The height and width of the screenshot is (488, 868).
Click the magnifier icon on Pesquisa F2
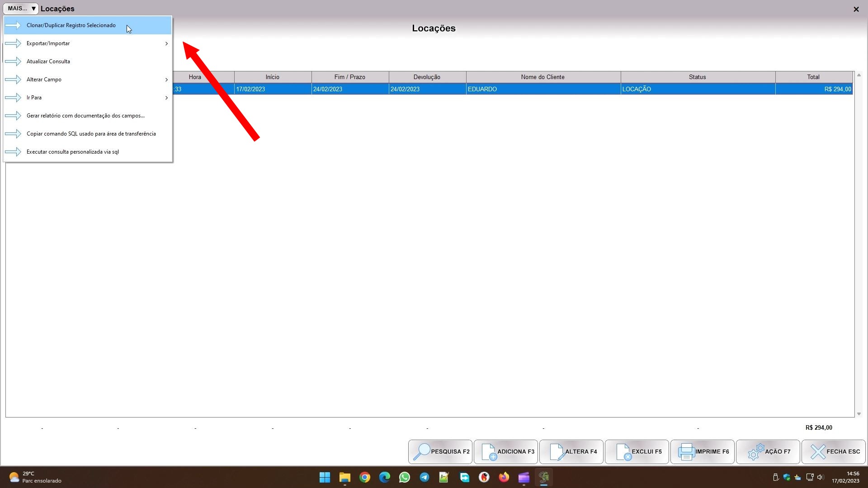coord(421,451)
